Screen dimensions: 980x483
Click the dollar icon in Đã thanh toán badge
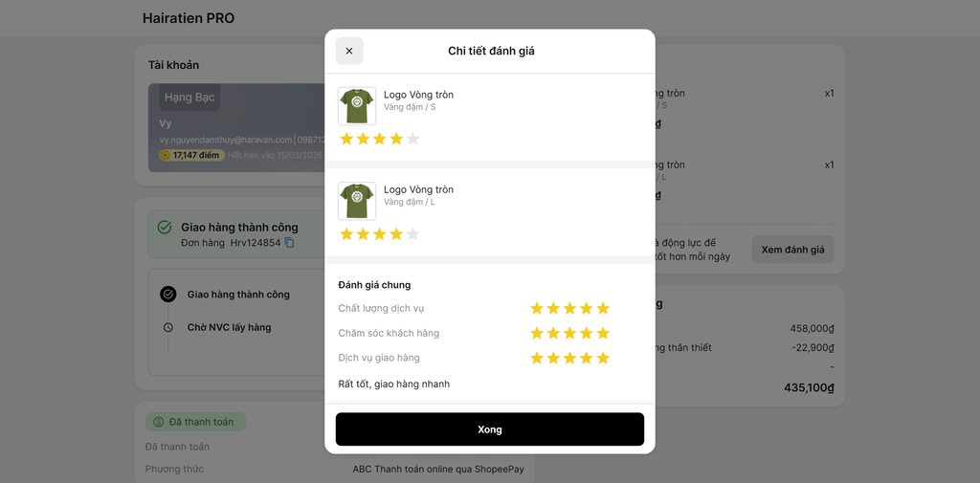(158, 422)
